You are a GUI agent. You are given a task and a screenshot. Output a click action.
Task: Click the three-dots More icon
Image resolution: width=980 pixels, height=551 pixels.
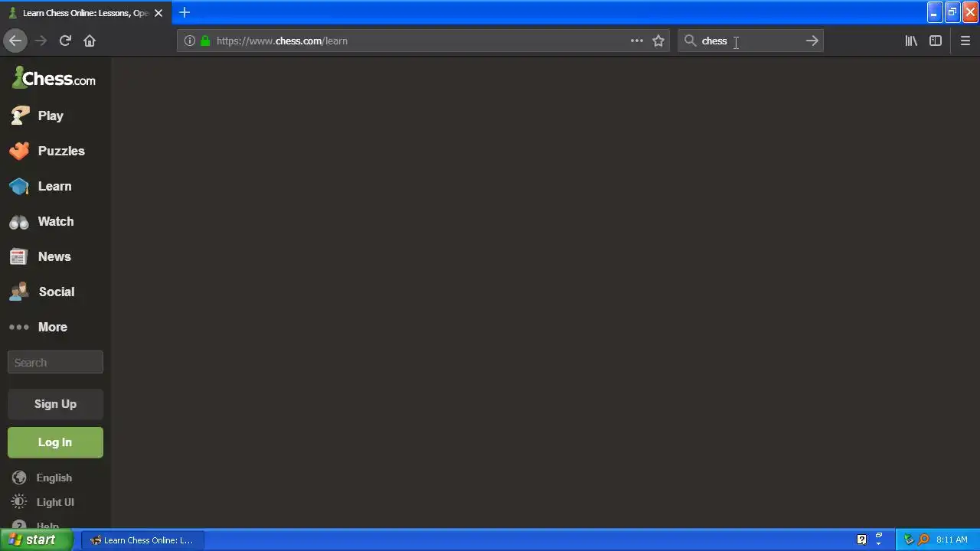(x=19, y=327)
